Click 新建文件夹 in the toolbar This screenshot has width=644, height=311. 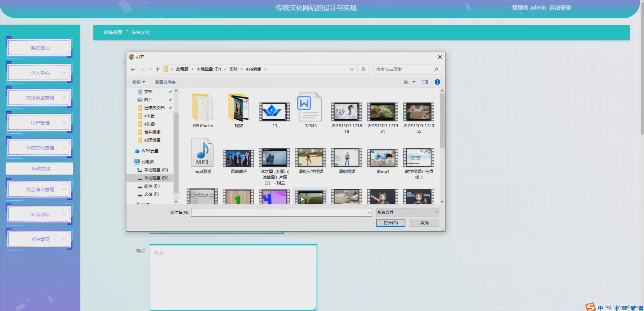(165, 82)
